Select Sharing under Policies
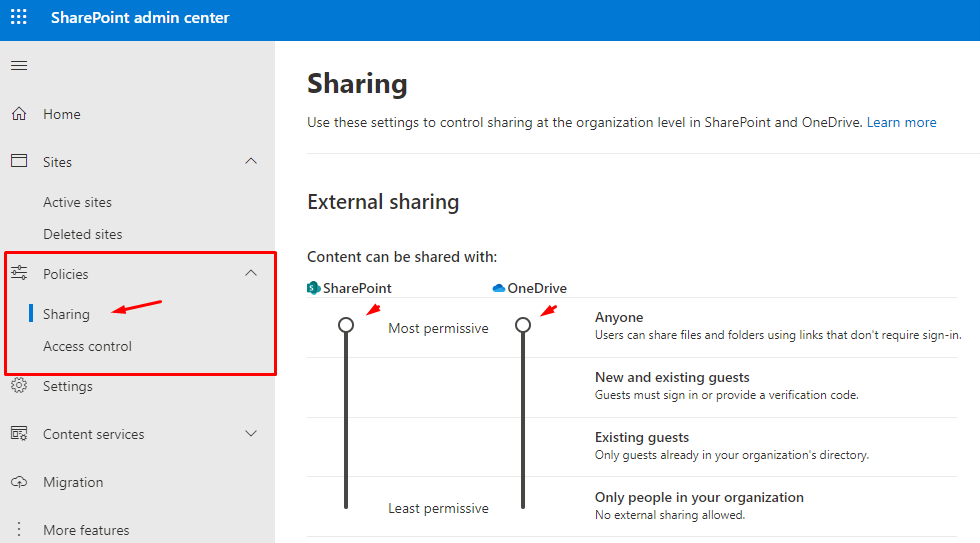Screen dimensions: 980x543 coord(66,314)
